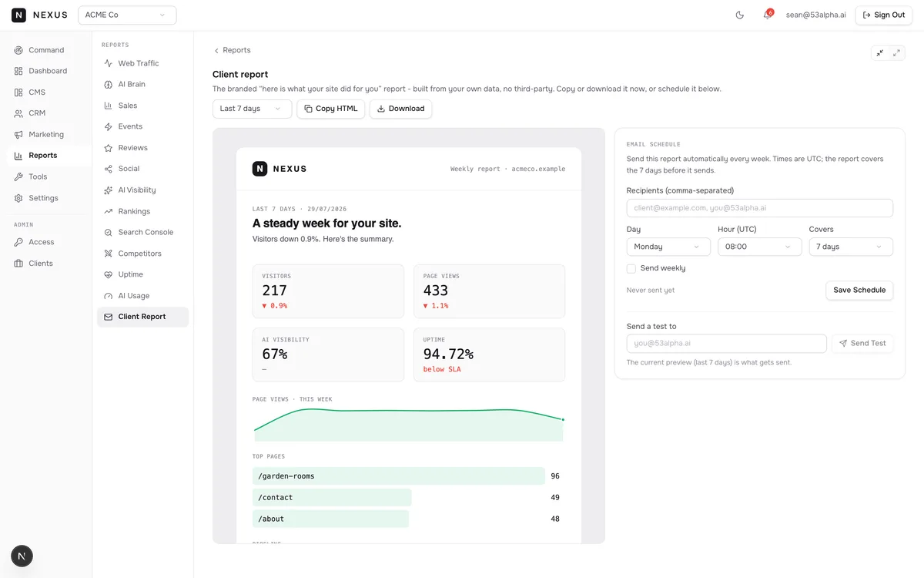
Task: Click the Nexus logo icon in the header
Action: [x=18, y=15]
